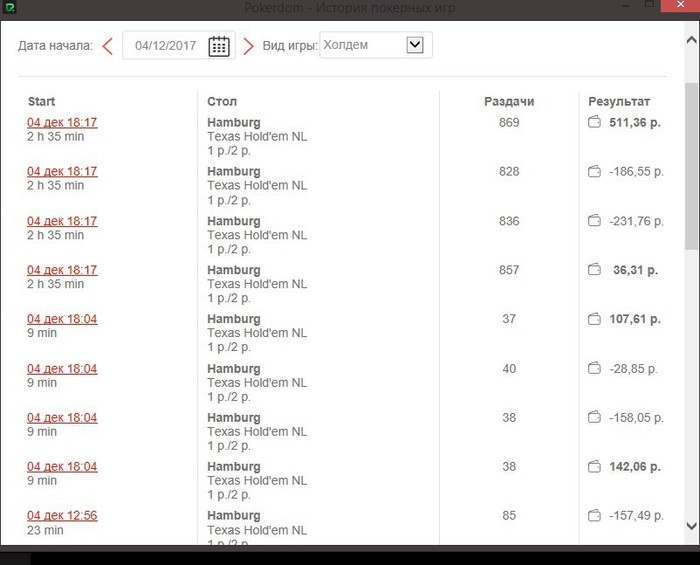This screenshot has width=700, height=565.
Task: Click the Результат column header
Action: coord(619,101)
